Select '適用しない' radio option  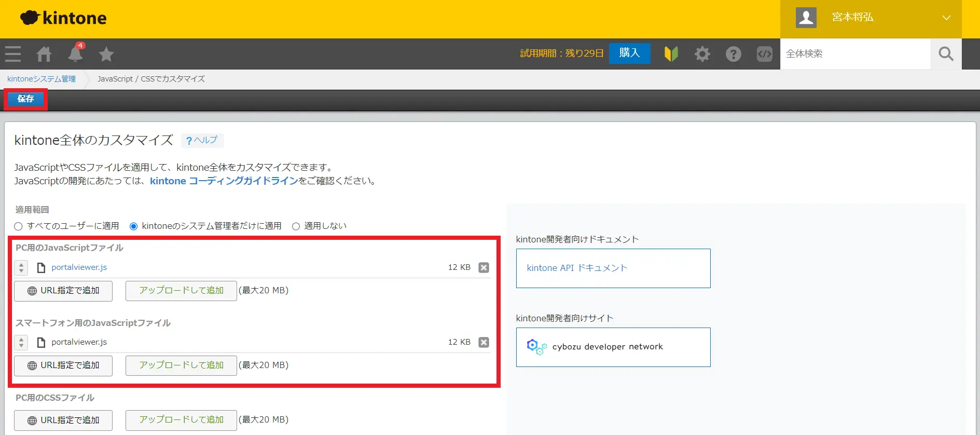(296, 226)
